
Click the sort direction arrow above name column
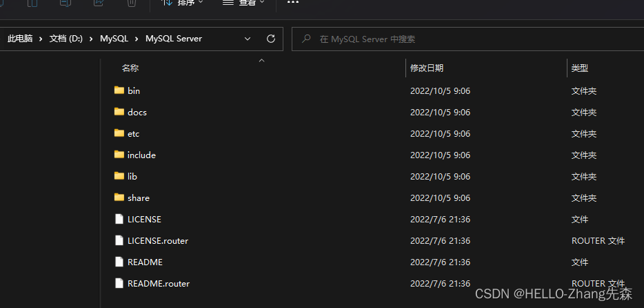click(x=261, y=61)
